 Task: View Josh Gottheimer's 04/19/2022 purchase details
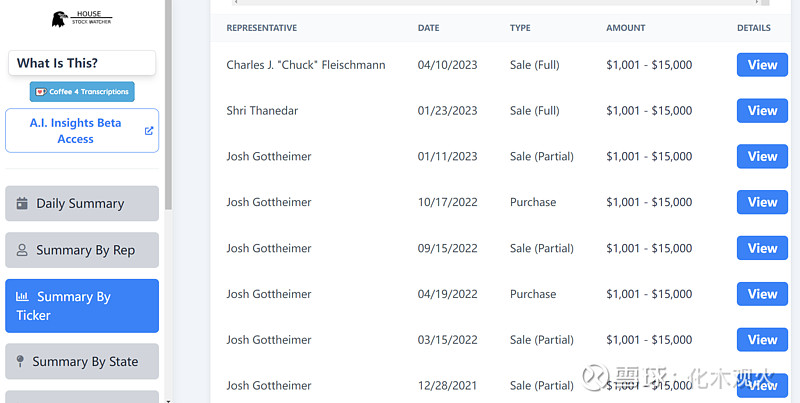762,294
